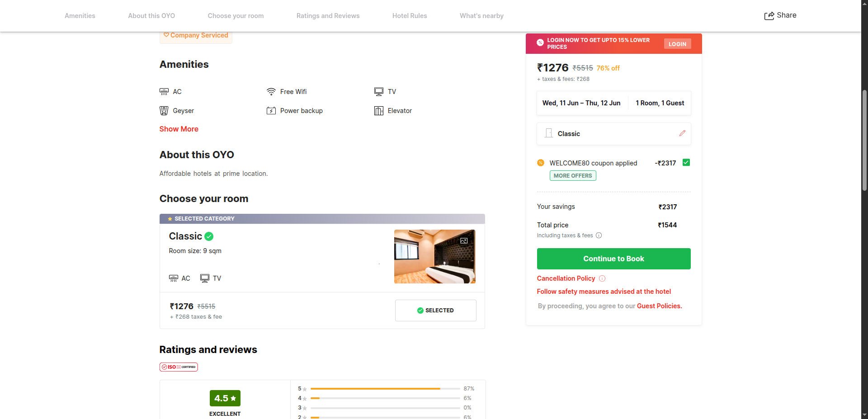Click the Elevator amenity icon
Viewport: 868px width, 419px height.
(x=378, y=111)
